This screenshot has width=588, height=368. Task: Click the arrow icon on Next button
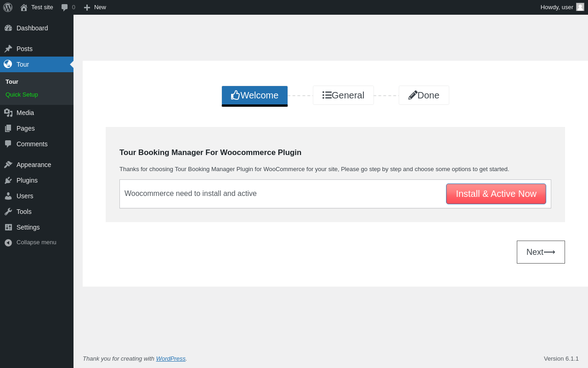549,252
